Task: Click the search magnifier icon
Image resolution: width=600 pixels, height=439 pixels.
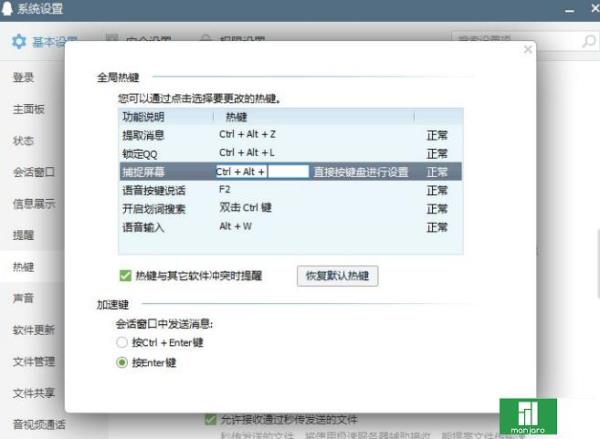Action: click(589, 41)
